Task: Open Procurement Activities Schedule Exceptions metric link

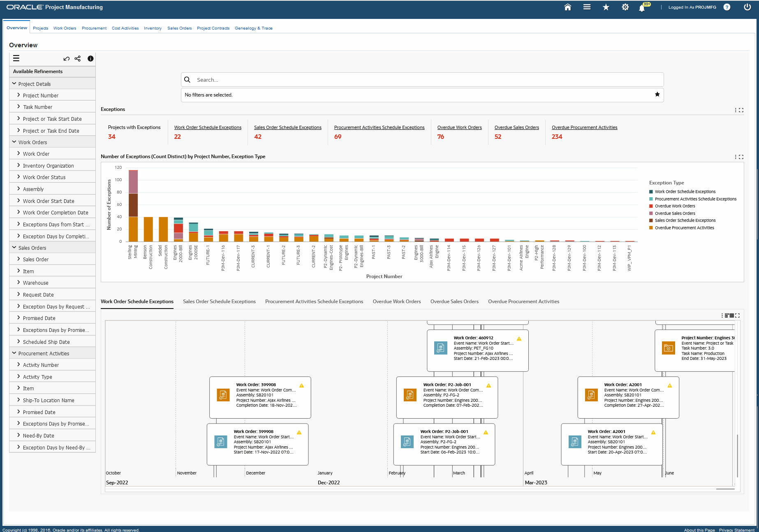Action: [379, 127]
